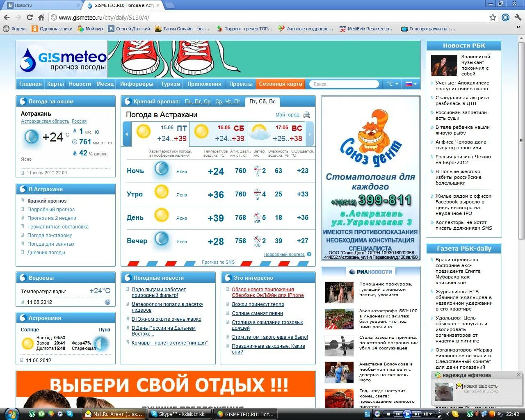Open Яндекс bookmark in bookmarks bar
This screenshot has width=525, height=420.
(15, 29)
